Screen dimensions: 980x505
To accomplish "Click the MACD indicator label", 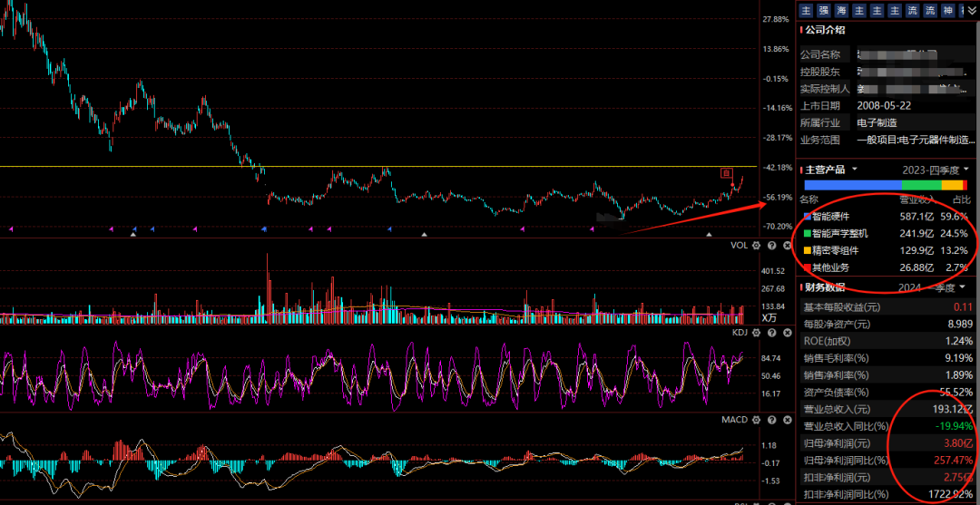I will [x=735, y=420].
